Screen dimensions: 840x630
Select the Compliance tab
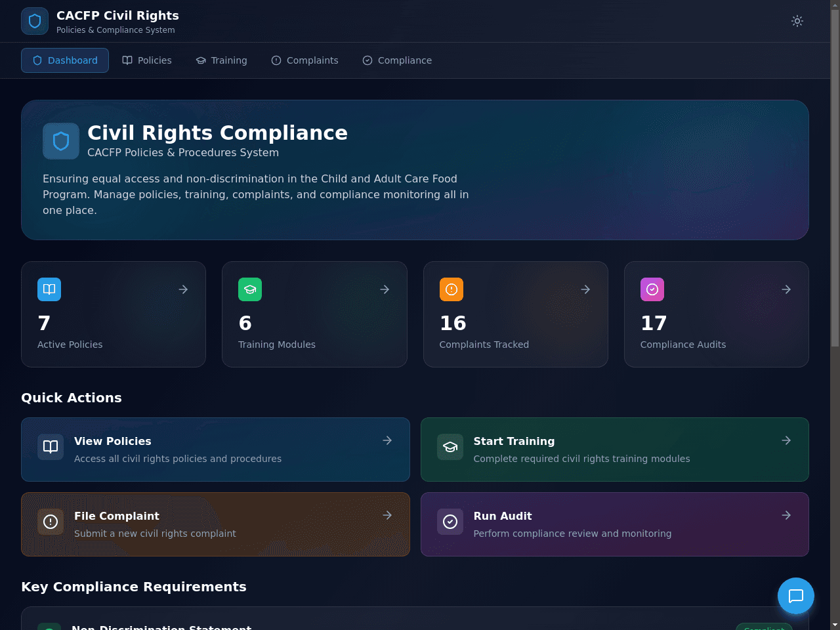pyautogui.click(x=397, y=60)
